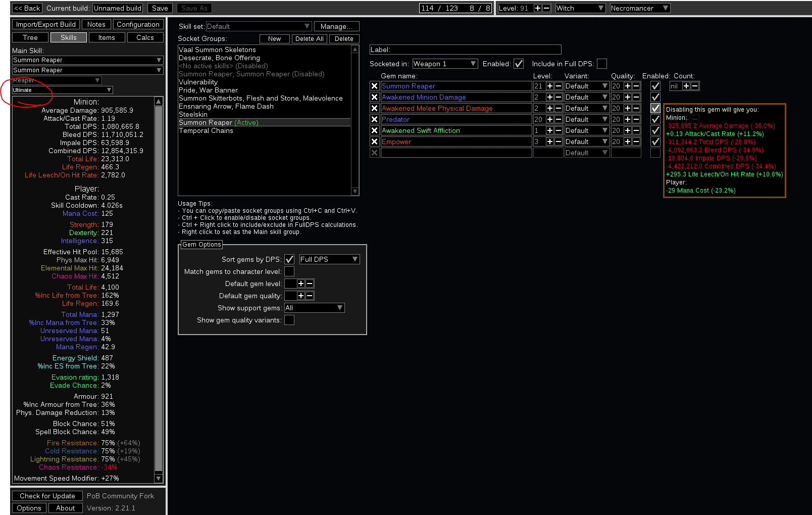This screenshot has width=812, height=515.
Task: Increase Summon Reaper count with plus
Action: point(686,86)
